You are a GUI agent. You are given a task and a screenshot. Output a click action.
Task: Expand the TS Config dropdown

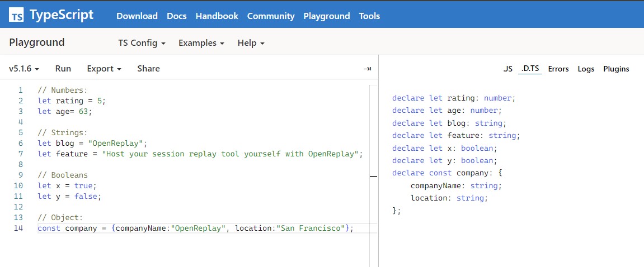142,42
